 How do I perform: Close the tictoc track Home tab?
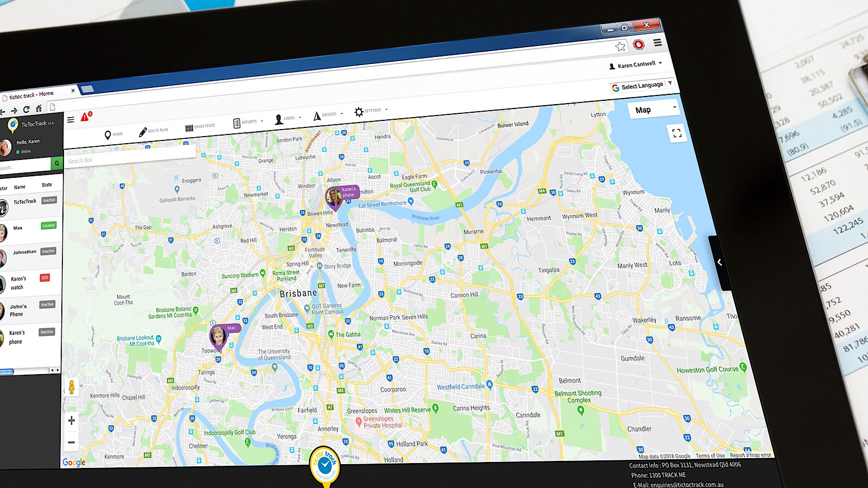tap(73, 91)
